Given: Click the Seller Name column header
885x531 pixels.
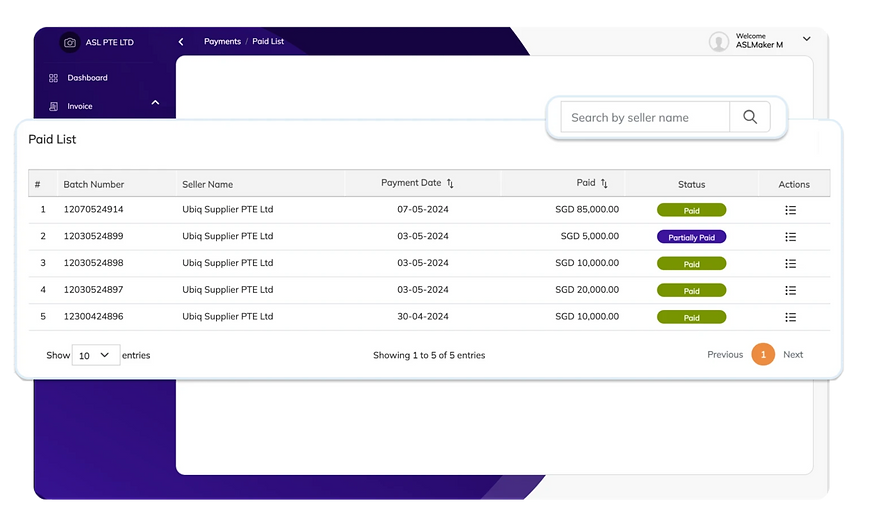Looking at the screenshot, I should (x=207, y=185).
